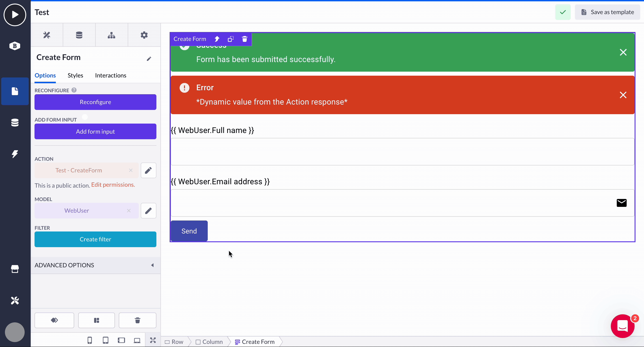Collapse the Advanced Options section
The width and height of the screenshot is (644, 347).
pyautogui.click(x=153, y=265)
